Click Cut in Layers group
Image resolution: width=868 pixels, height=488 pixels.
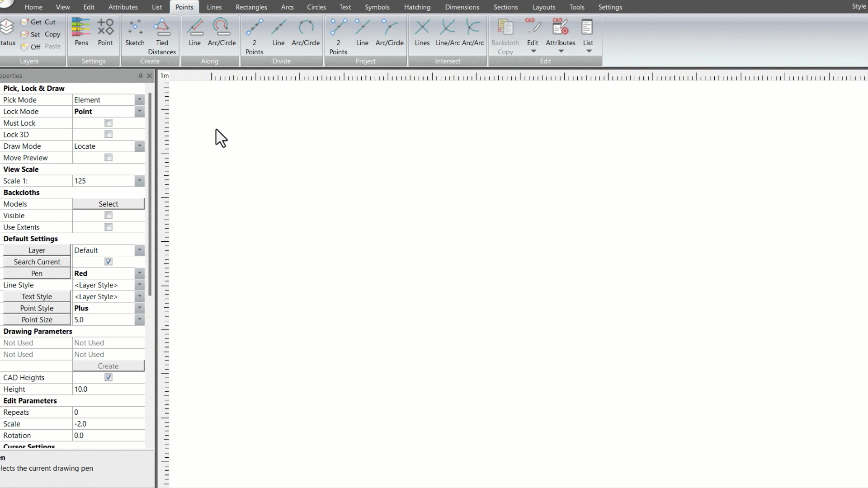(50, 22)
